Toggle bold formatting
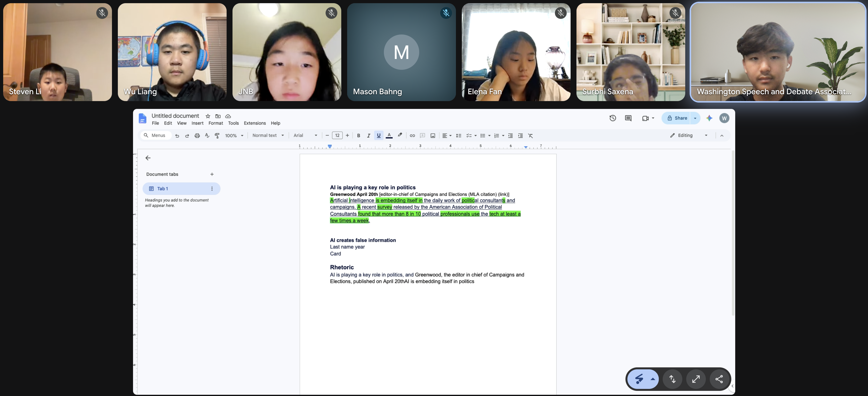The width and height of the screenshot is (868, 396). (358, 136)
